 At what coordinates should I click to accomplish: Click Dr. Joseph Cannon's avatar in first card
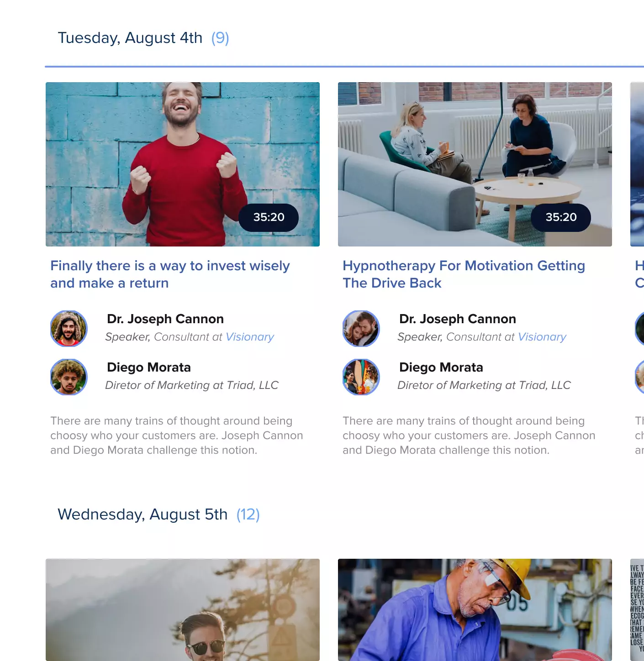(69, 329)
